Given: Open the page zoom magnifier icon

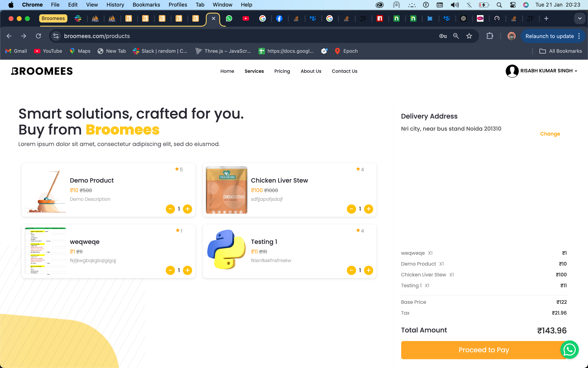Looking at the screenshot, I should click(456, 36).
